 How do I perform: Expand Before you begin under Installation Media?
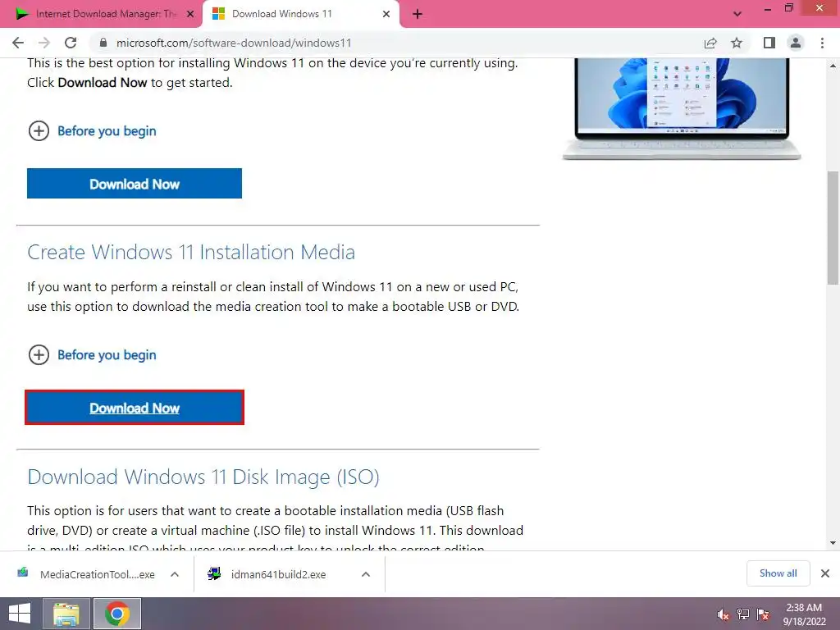(x=92, y=354)
